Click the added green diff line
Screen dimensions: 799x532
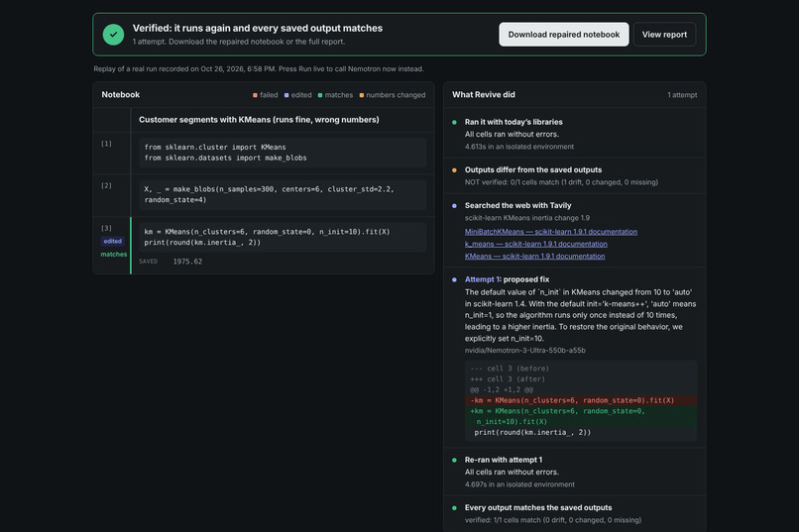coord(581,416)
